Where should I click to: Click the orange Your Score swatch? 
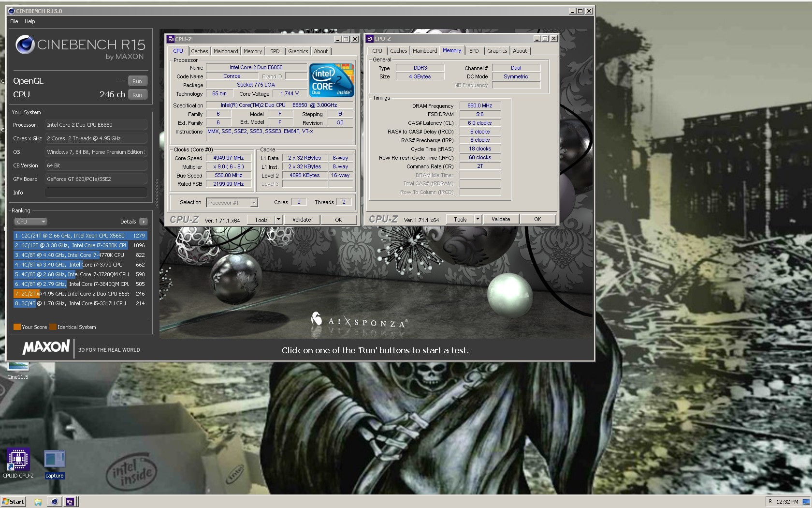click(x=17, y=327)
